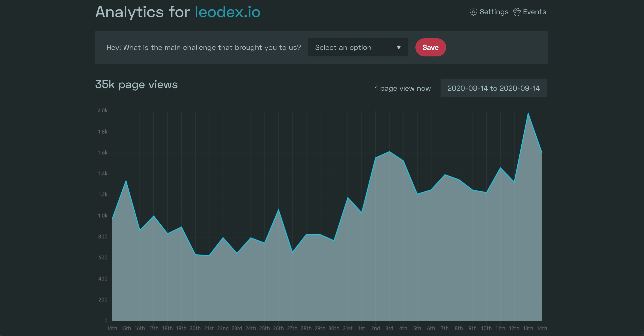Click the '1st' x-axis label

coord(362,328)
